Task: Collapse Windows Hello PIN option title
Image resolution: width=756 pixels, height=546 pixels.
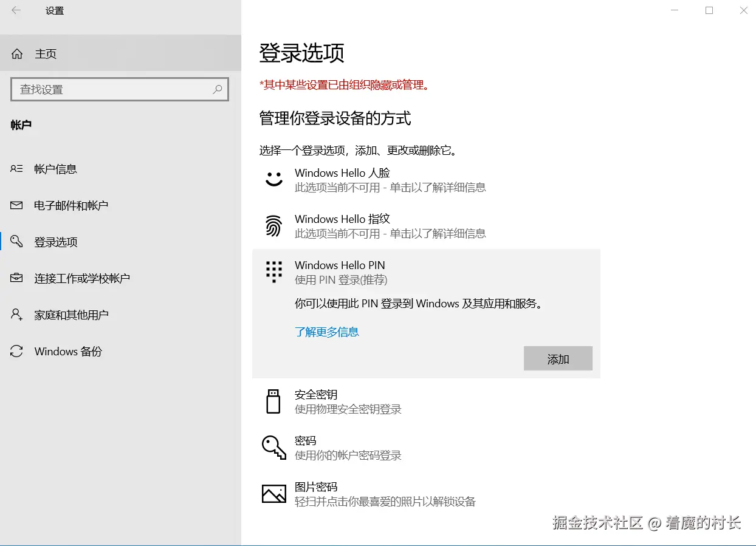Action: click(340, 265)
